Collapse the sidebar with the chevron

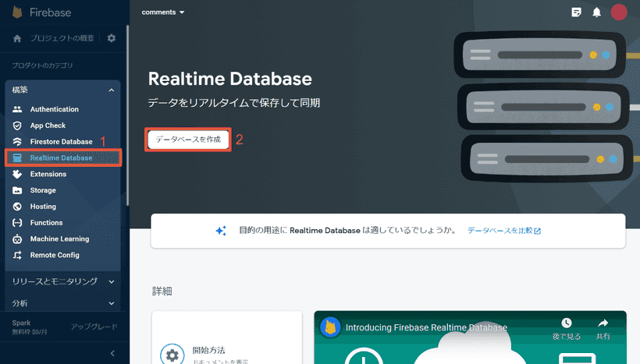pyautogui.click(x=112, y=353)
